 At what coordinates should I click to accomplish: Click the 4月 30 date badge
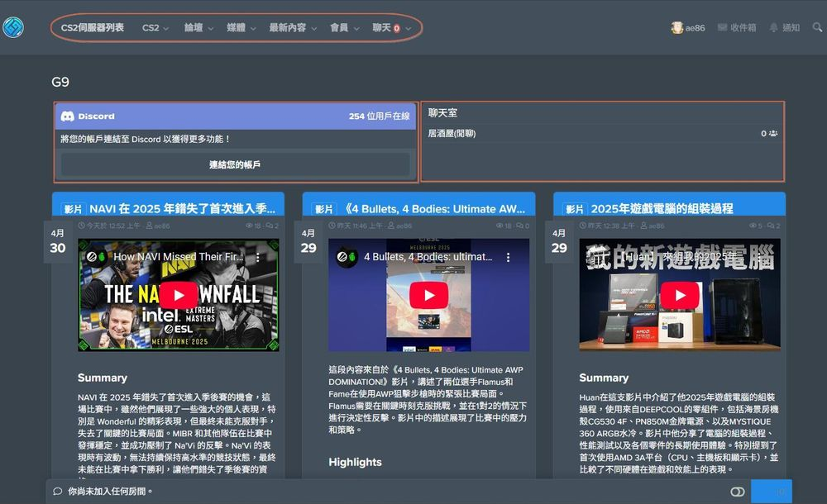pyautogui.click(x=58, y=242)
